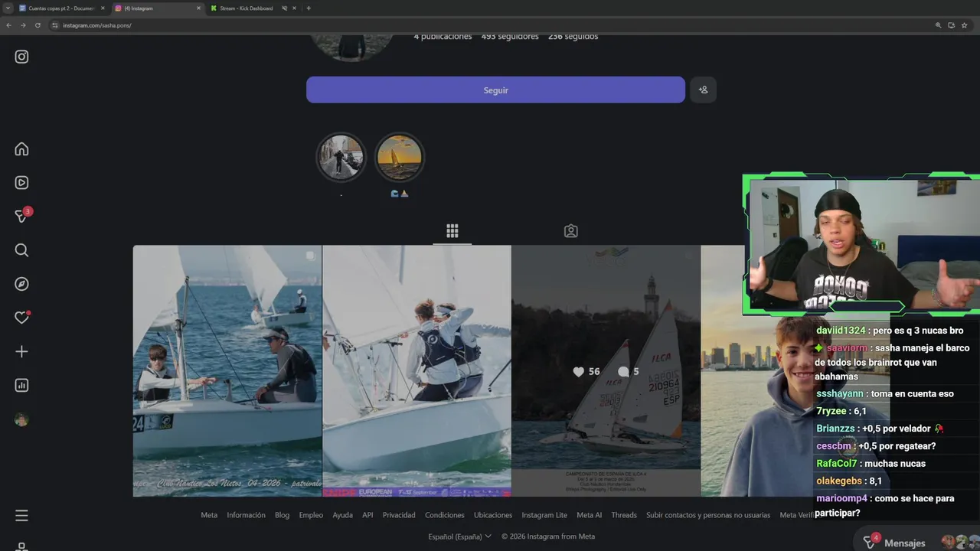This screenshot has width=980, height=551.
Task: Open the Instagram logo home link
Action: tap(21, 57)
